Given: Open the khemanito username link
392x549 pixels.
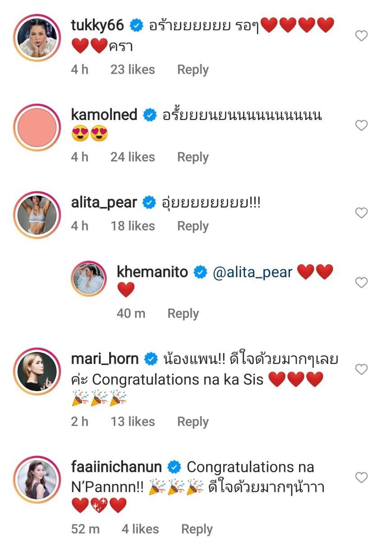Looking at the screenshot, I should [x=152, y=272].
